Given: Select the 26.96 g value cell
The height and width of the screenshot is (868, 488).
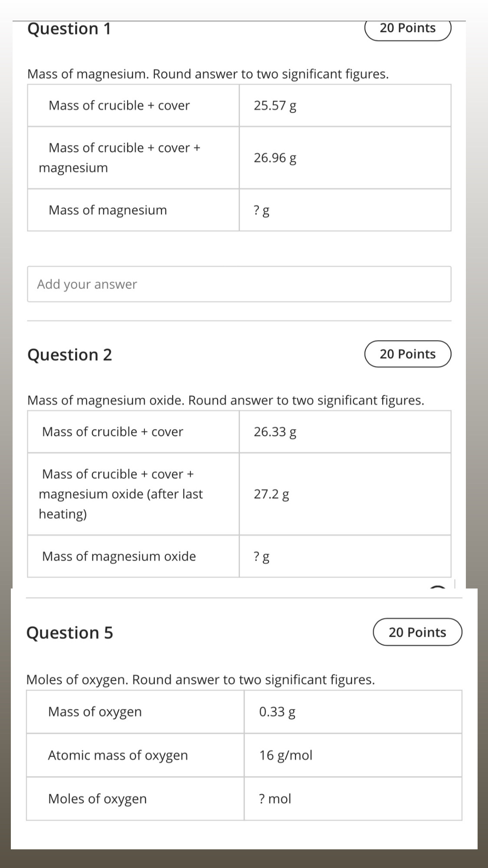Looking at the screenshot, I should pyautogui.click(x=345, y=158).
